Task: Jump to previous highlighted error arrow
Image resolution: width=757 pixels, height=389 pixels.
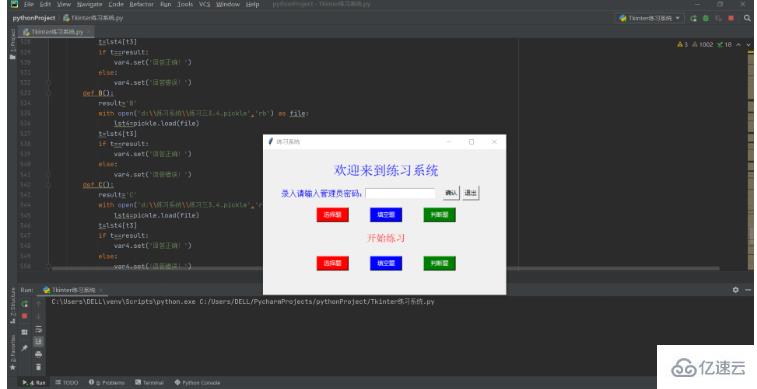Action: click(x=739, y=44)
